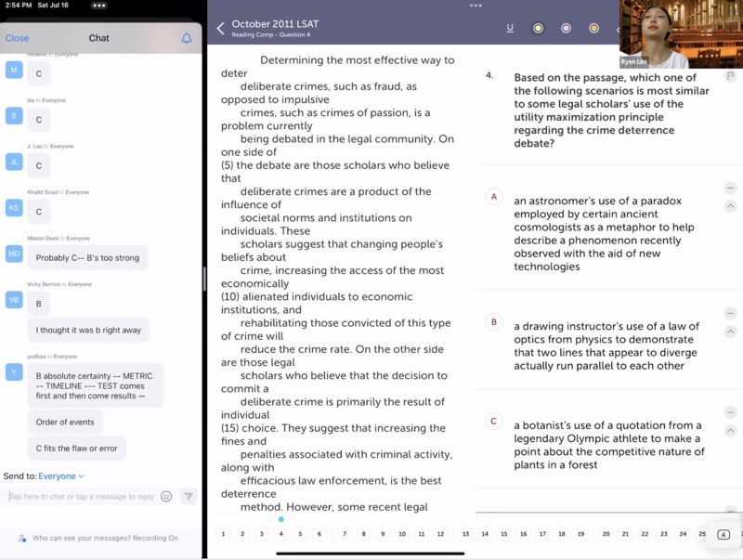
Task: Select answer choice C bubble
Action: (x=494, y=421)
